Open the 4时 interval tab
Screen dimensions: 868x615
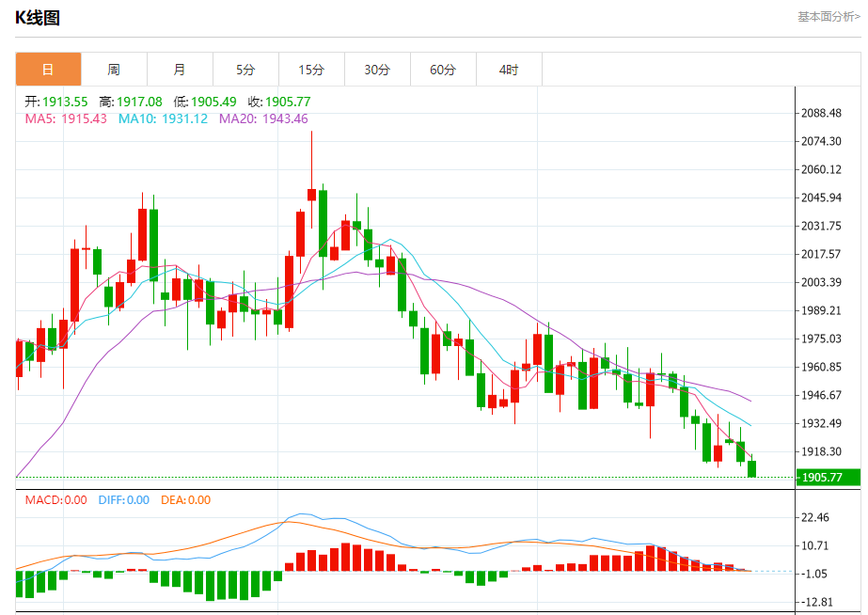click(x=510, y=70)
